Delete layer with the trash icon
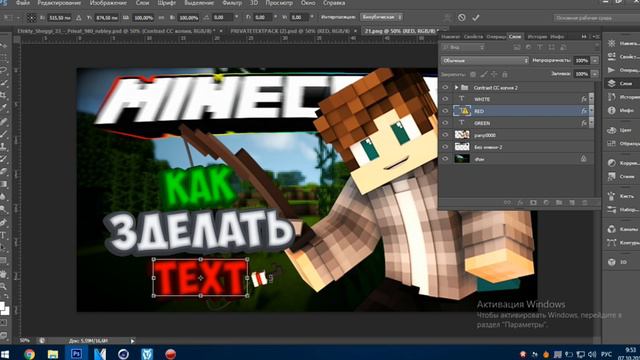Screen dimensions: 640x360 click(x=584, y=202)
